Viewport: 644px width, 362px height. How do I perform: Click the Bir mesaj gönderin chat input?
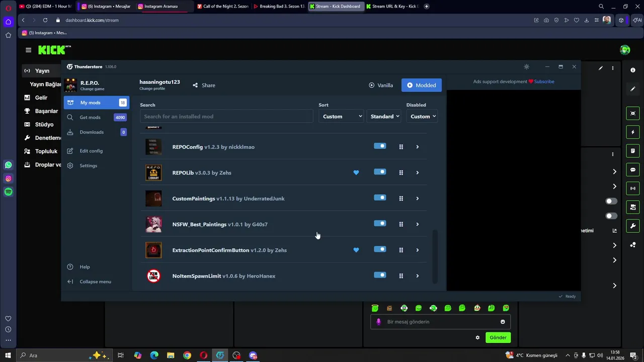(x=440, y=322)
